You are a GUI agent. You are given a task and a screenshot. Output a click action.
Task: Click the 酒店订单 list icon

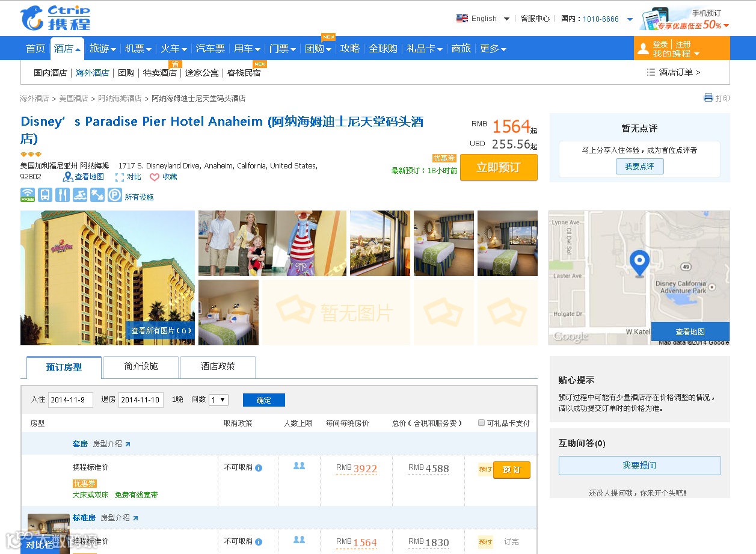click(x=651, y=72)
